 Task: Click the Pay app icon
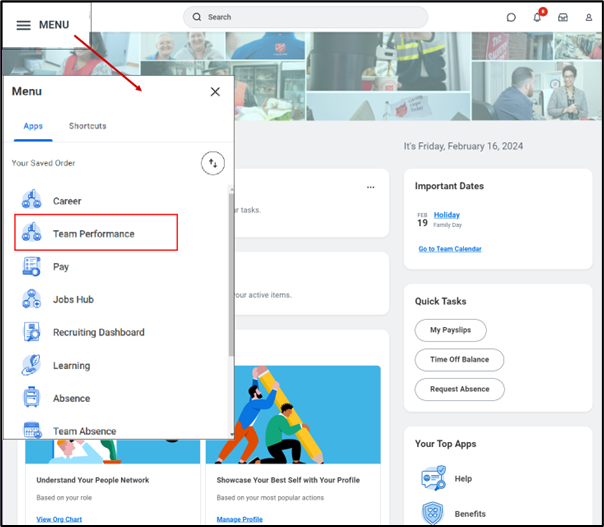pyautogui.click(x=31, y=267)
